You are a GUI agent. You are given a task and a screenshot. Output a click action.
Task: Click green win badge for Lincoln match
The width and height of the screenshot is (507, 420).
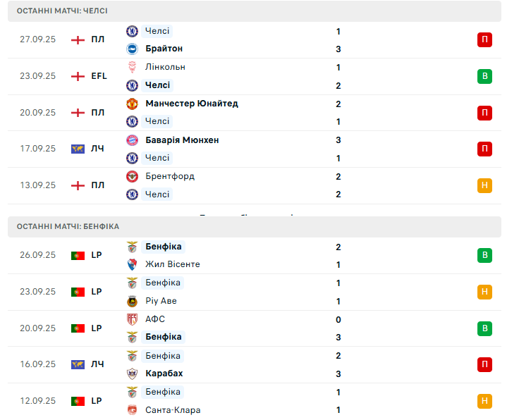484,76
